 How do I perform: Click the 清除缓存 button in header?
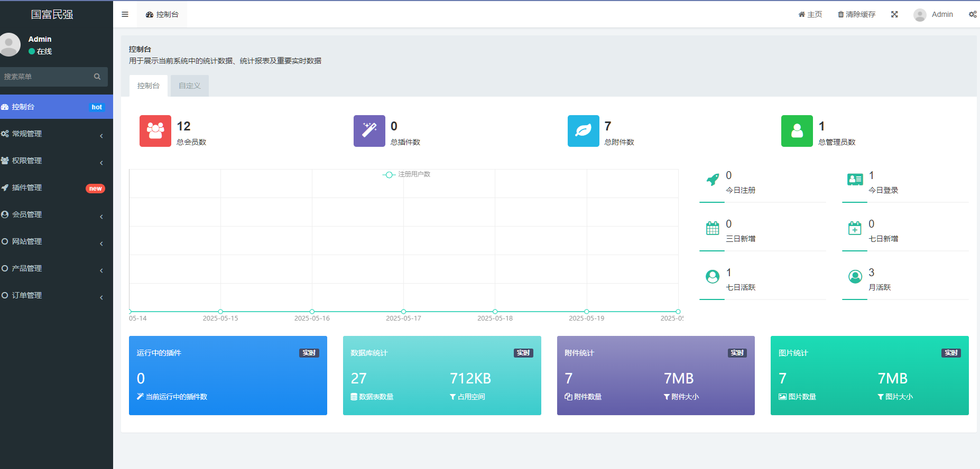tap(856, 14)
